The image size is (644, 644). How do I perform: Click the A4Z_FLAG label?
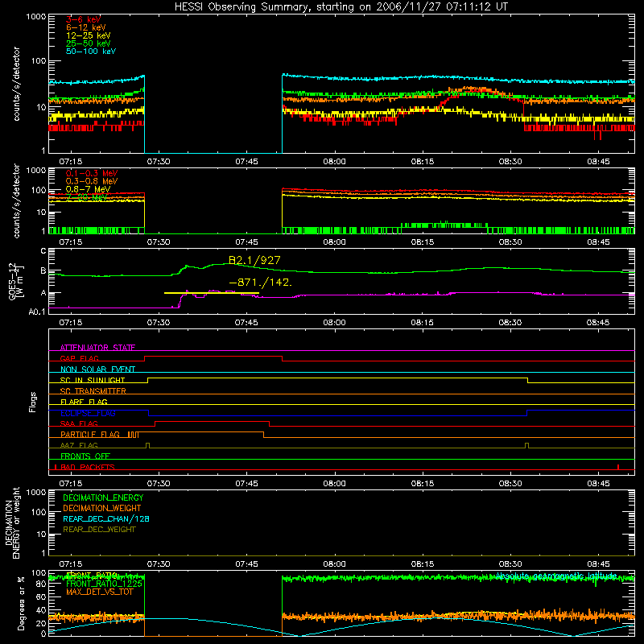pyautogui.click(x=79, y=445)
